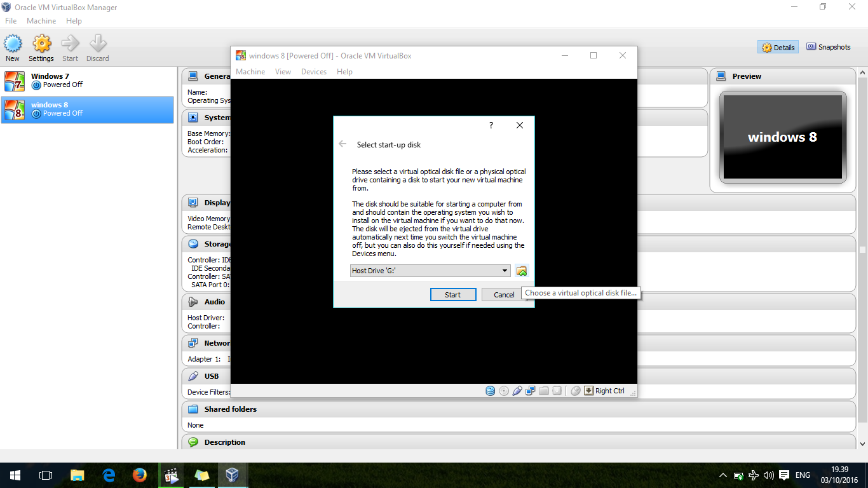Click the Storage section header
This screenshot has width=868, height=488.
coord(217,244)
